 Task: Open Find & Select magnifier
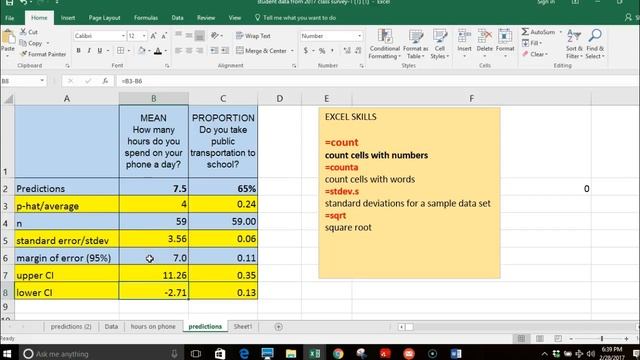click(x=595, y=44)
